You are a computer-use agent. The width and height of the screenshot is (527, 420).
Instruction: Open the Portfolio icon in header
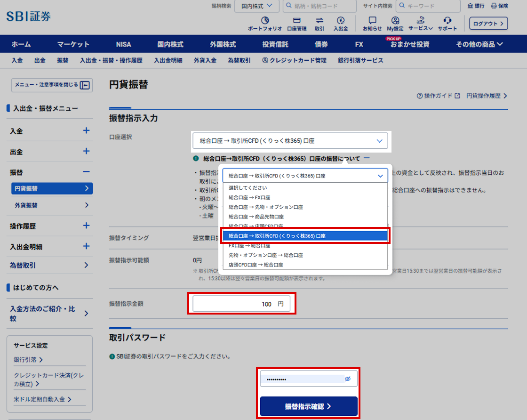pos(265,24)
